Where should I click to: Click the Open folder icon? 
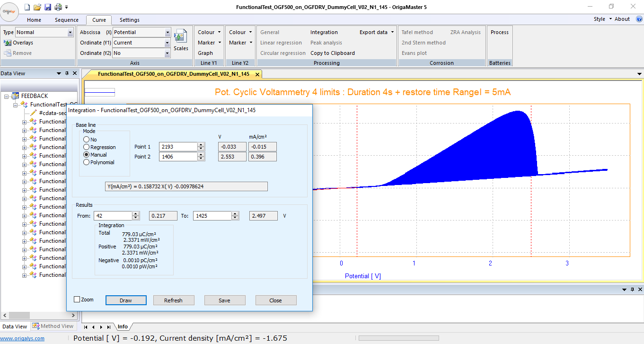coord(37,7)
